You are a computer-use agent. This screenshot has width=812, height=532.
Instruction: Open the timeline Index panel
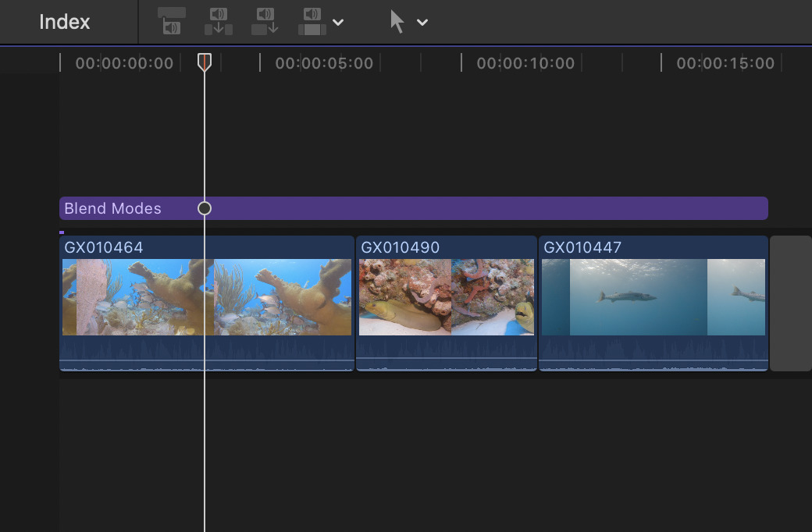(65, 22)
